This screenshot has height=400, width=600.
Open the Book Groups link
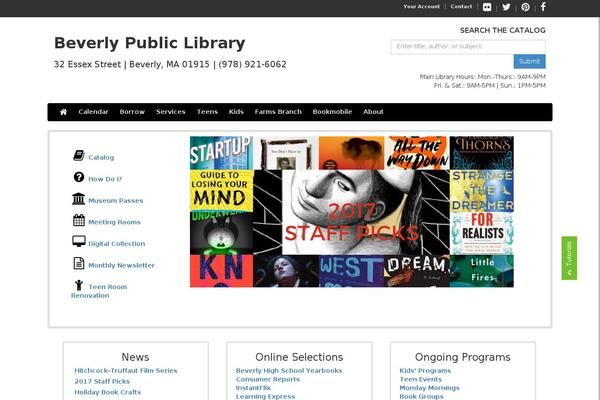point(421,397)
